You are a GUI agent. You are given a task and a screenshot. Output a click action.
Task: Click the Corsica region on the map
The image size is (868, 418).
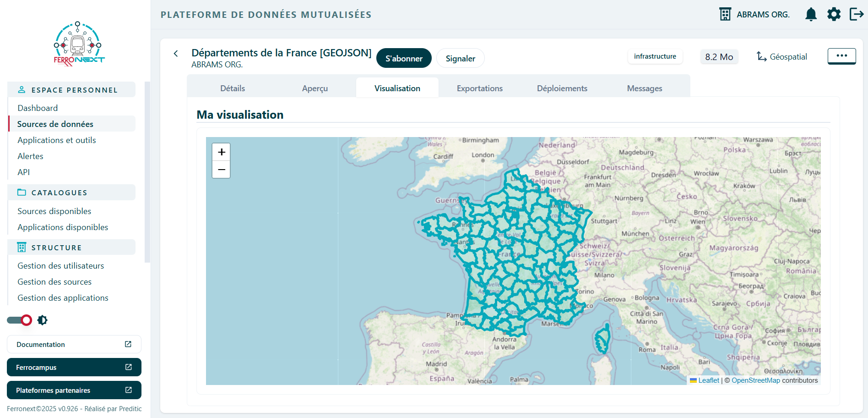coord(602,339)
